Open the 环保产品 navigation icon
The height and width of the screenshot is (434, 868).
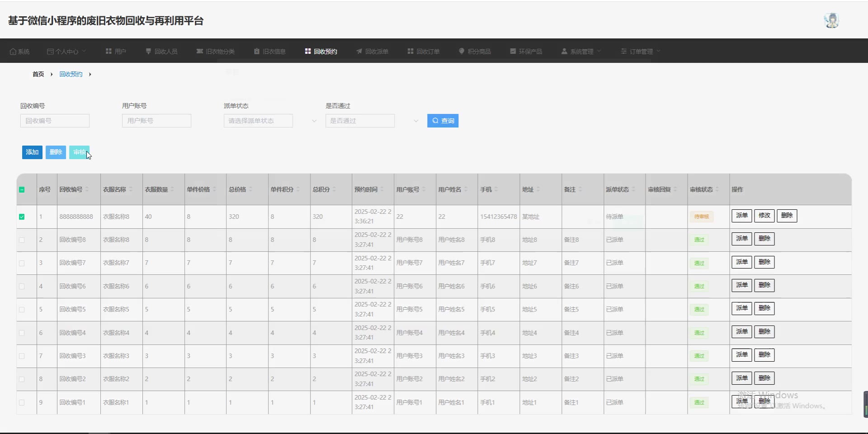click(x=513, y=52)
